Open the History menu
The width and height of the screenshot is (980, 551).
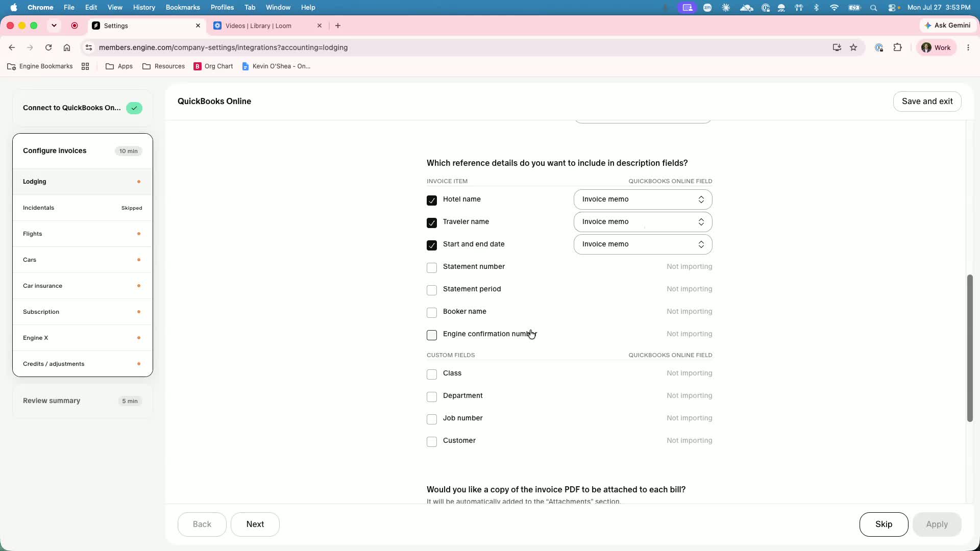click(144, 7)
